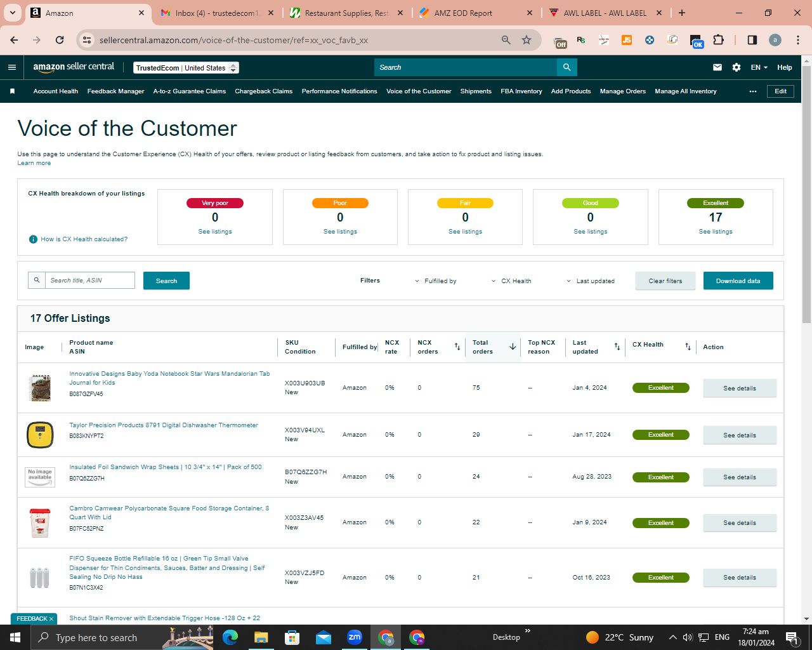Switch to the Inbox Gmail tab
812x650 pixels.
coord(216,13)
